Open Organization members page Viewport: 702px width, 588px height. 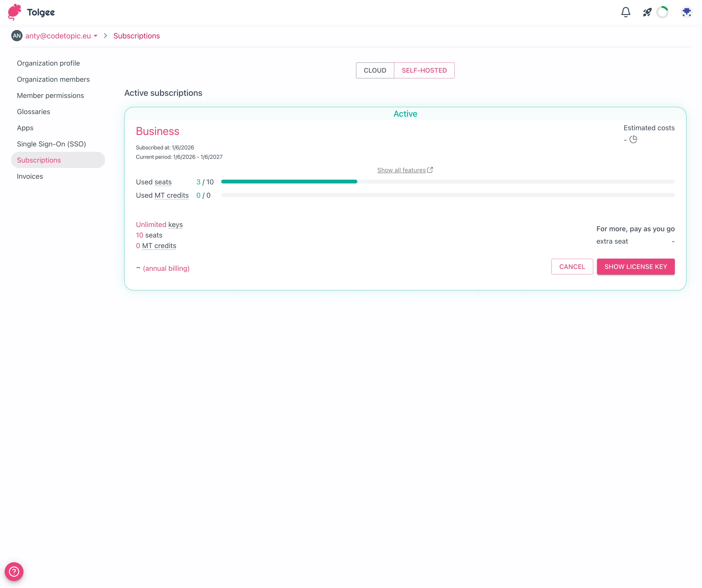53,79
